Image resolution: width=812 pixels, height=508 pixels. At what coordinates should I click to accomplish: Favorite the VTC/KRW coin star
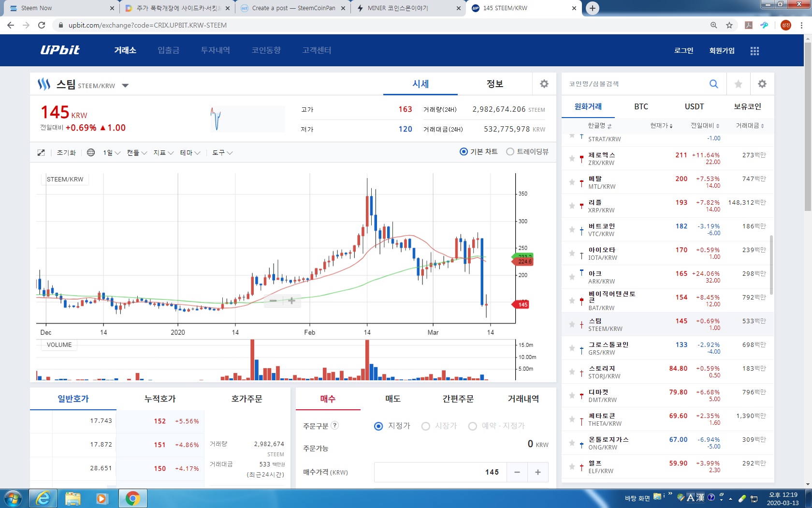[x=572, y=230]
